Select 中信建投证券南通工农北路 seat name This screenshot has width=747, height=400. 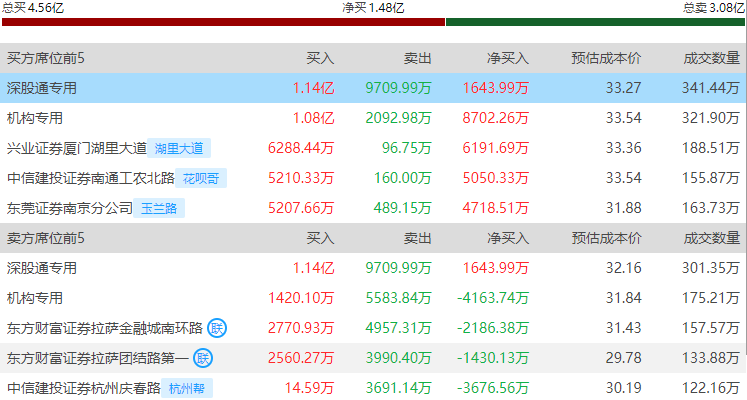pyautogui.click(x=91, y=178)
